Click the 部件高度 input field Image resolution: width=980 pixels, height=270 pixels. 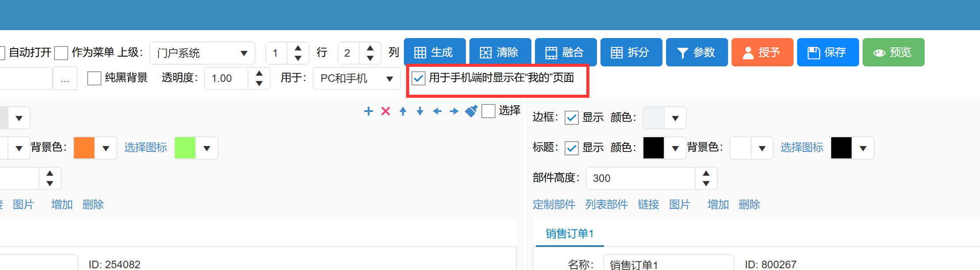640,178
